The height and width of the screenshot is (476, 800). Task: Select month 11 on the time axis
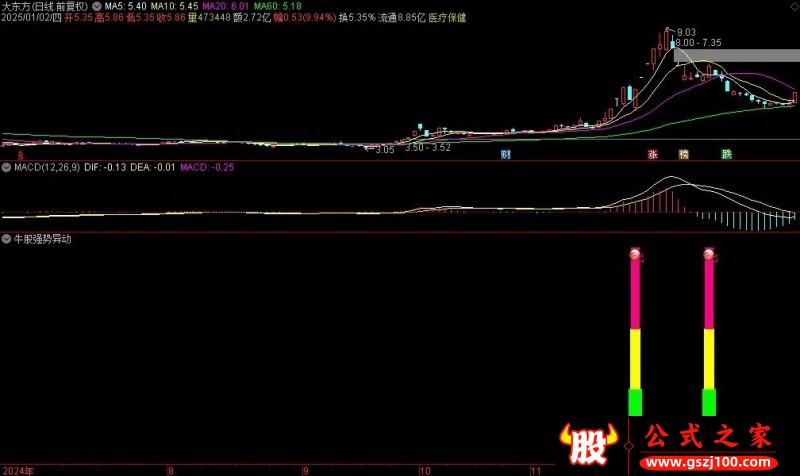(x=536, y=471)
